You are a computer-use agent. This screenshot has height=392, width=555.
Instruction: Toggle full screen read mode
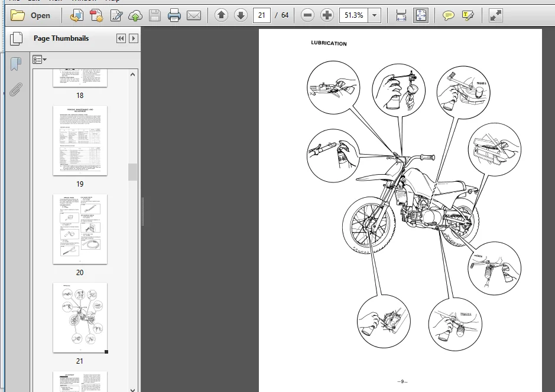click(495, 15)
